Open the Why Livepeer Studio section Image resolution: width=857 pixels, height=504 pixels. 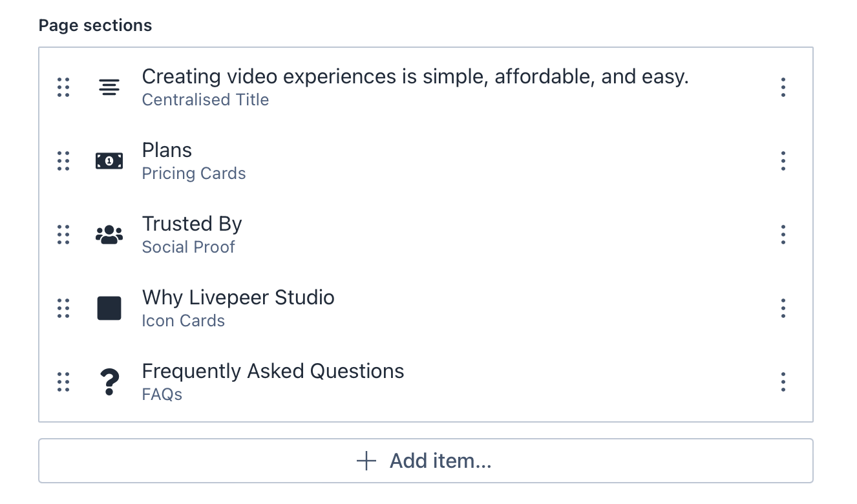click(238, 298)
